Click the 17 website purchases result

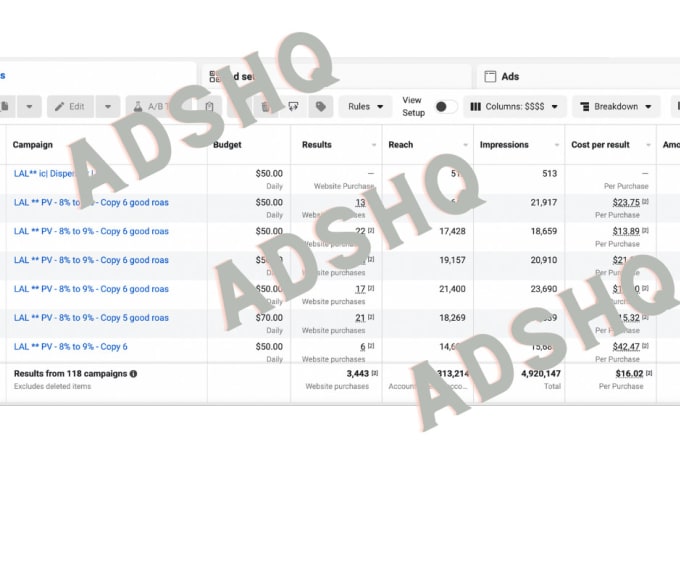(360, 289)
